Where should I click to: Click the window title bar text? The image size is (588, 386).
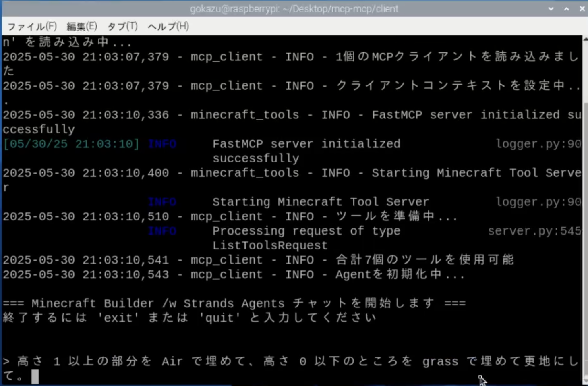point(294,9)
